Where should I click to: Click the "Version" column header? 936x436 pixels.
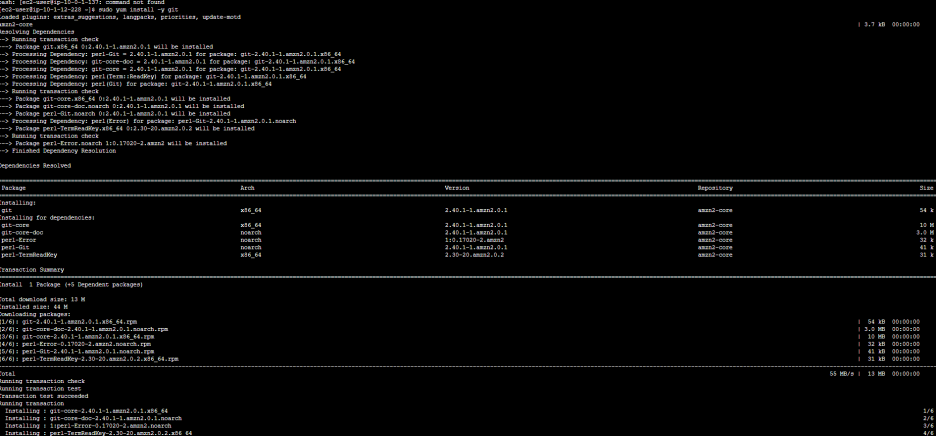(x=457, y=188)
